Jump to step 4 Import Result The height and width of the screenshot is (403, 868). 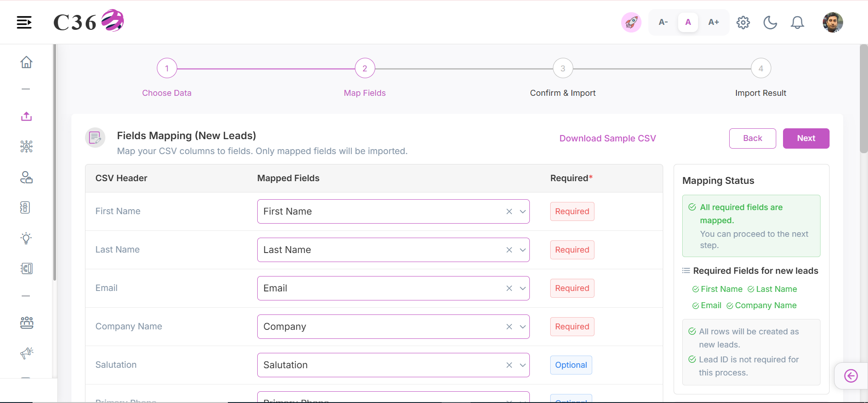[x=761, y=69]
